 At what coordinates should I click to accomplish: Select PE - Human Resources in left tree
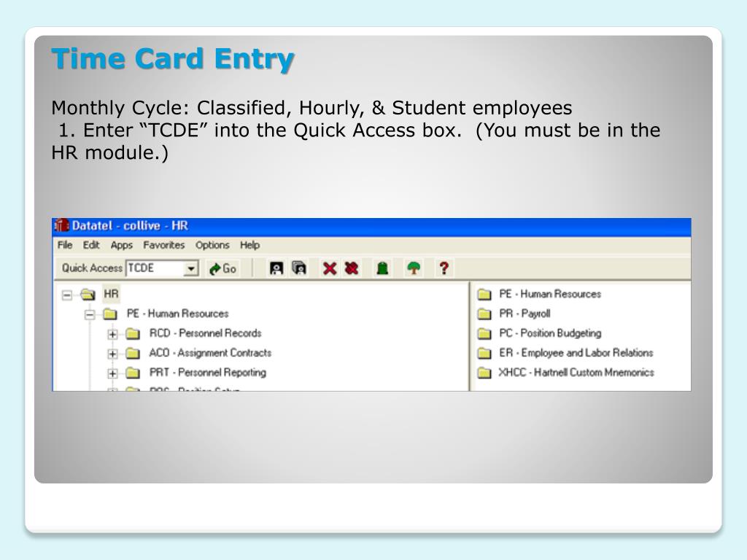[x=178, y=314]
